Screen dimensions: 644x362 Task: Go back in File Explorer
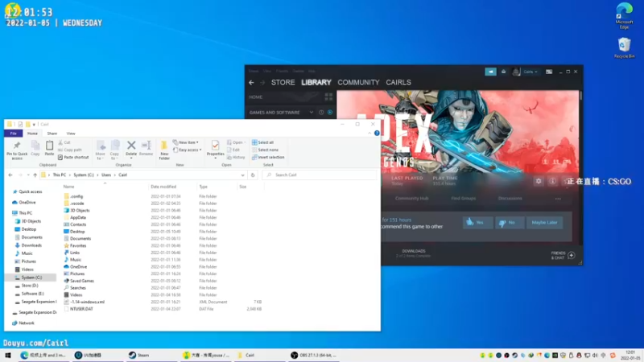point(10,175)
